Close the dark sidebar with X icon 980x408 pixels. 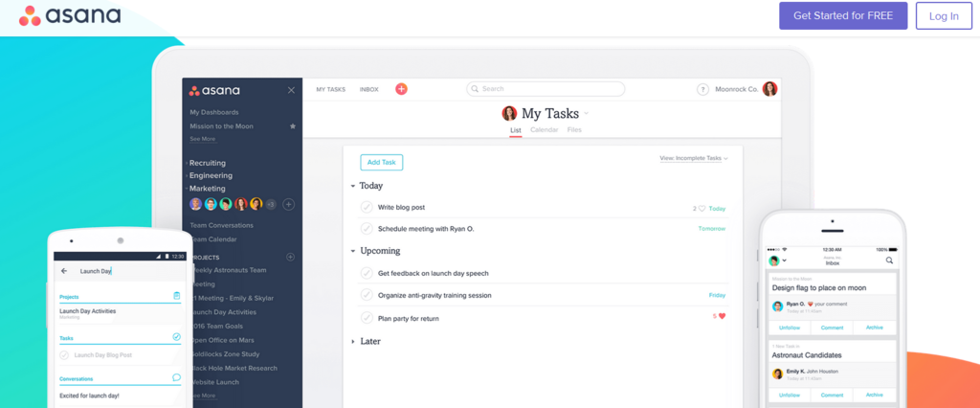click(291, 90)
